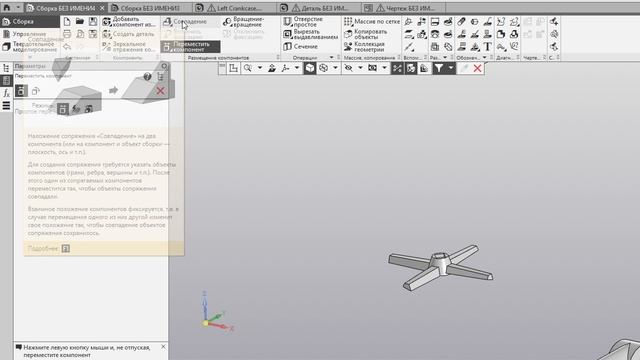Switch to the Чертеж БЕЗ ИМ... tab

404,8
